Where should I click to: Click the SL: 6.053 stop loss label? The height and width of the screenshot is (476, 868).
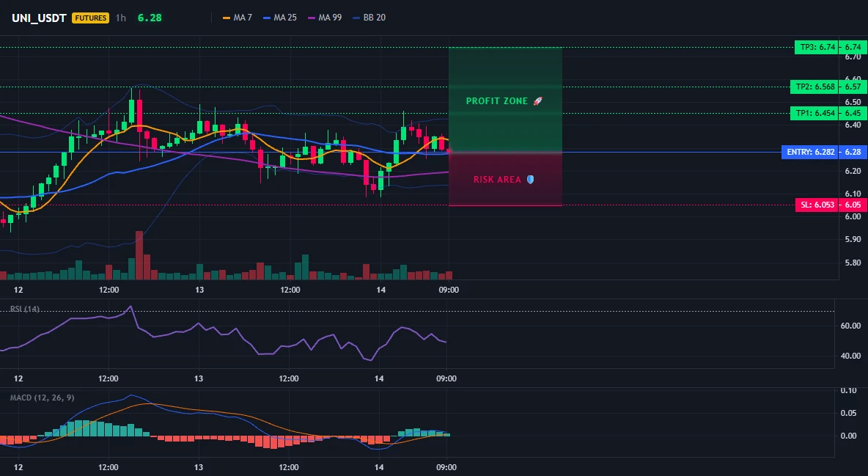point(817,205)
